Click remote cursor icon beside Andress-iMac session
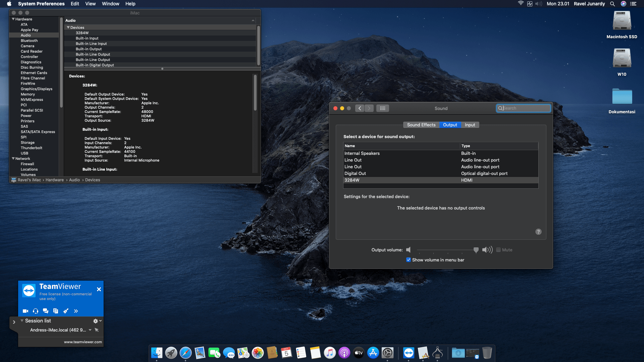Screen dimensions: 644x362 [x=97, y=330]
